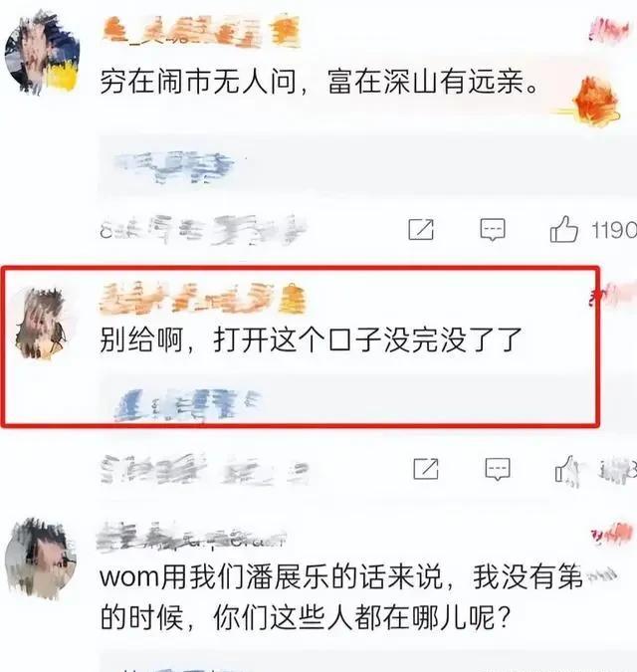Open the third commenter's profile avatar

42,559
